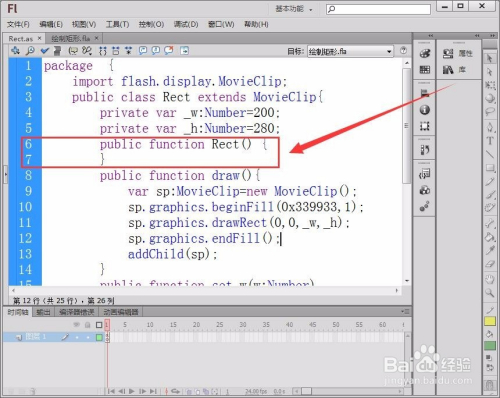
Task: Open the Info panel icon
Action: click(x=424, y=110)
